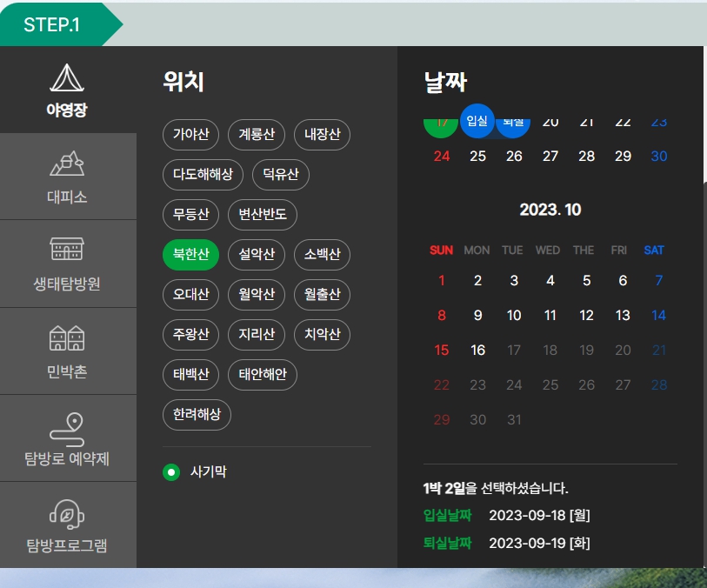Choose 월출산 location
The image size is (707, 588).
(x=322, y=295)
